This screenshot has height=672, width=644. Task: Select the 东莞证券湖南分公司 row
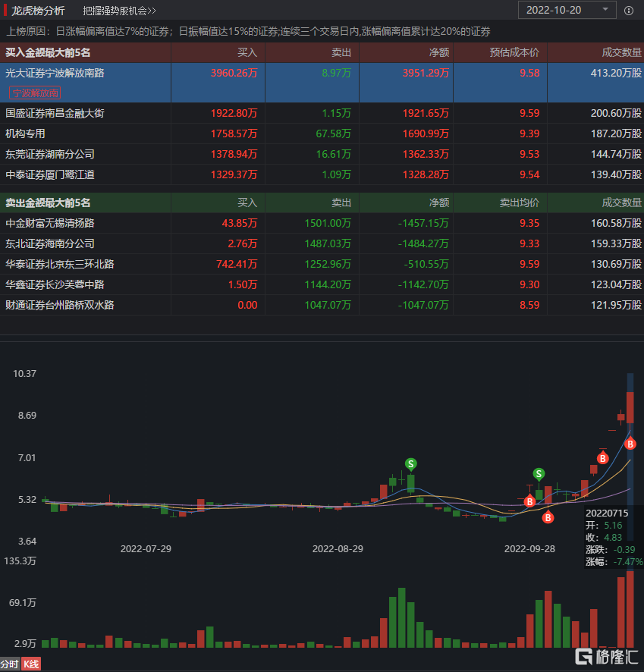click(x=322, y=154)
